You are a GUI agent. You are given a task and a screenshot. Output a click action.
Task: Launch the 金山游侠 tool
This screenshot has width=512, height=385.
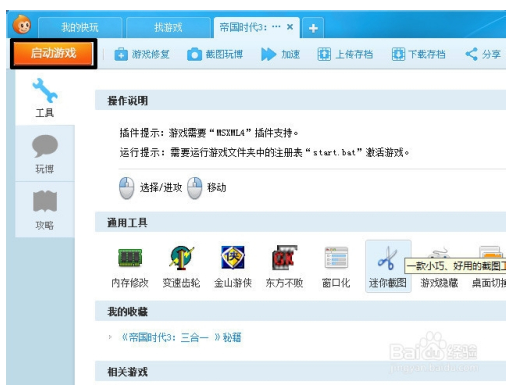pyautogui.click(x=233, y=267)
